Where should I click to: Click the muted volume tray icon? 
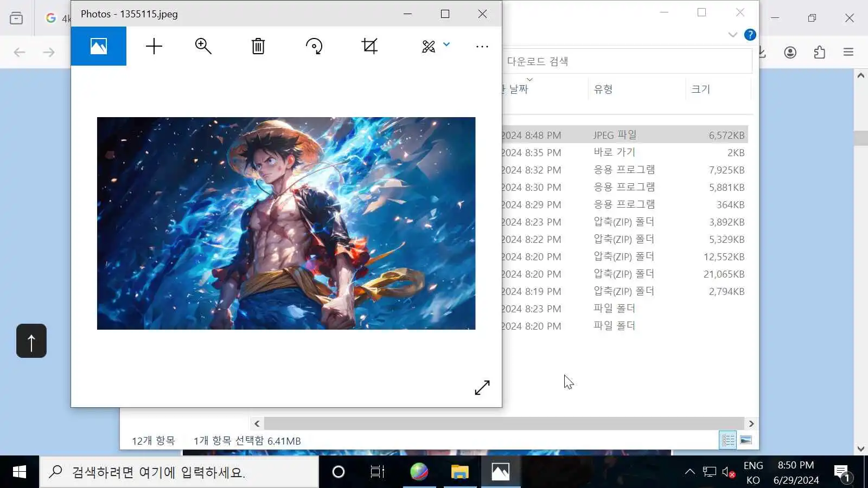pyautogui.click(x=729, y=472)
